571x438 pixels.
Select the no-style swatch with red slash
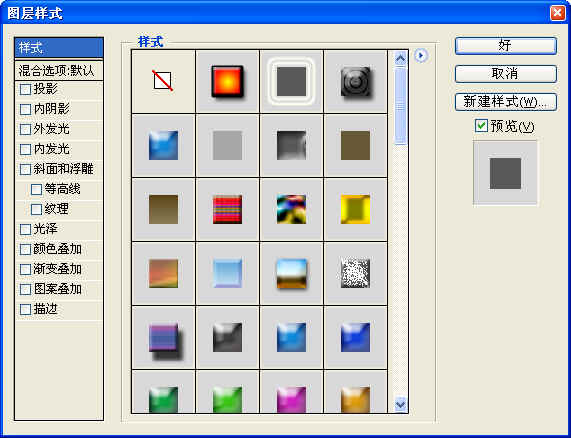click(163, 81)
